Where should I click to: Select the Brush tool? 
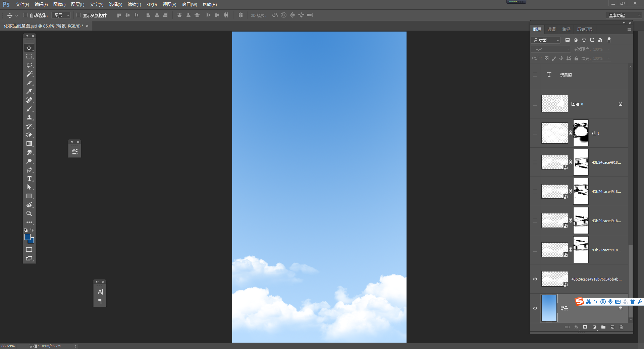pyautogui.click(x=29, y=109)
